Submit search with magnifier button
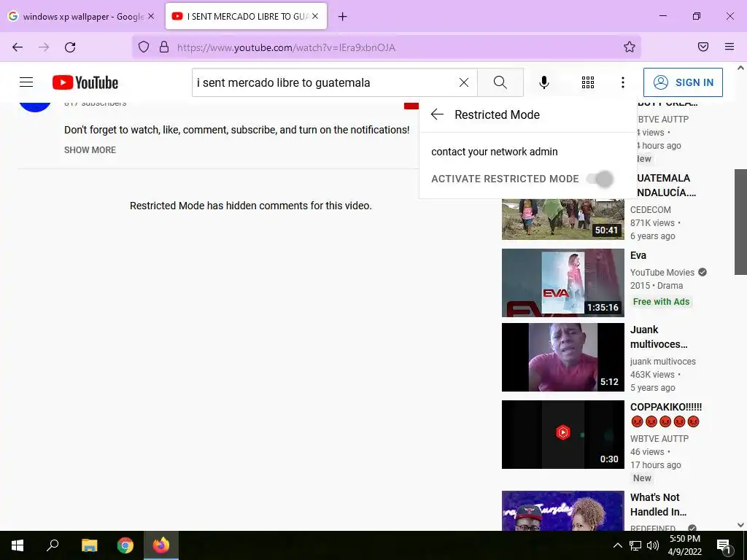This screenshot has height=560, width=747. (500, 82)
